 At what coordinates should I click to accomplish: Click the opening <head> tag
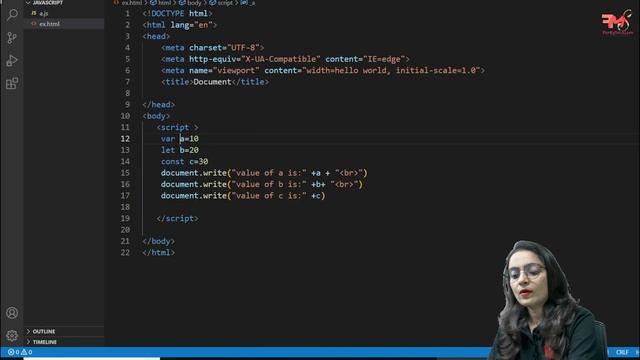156,36
